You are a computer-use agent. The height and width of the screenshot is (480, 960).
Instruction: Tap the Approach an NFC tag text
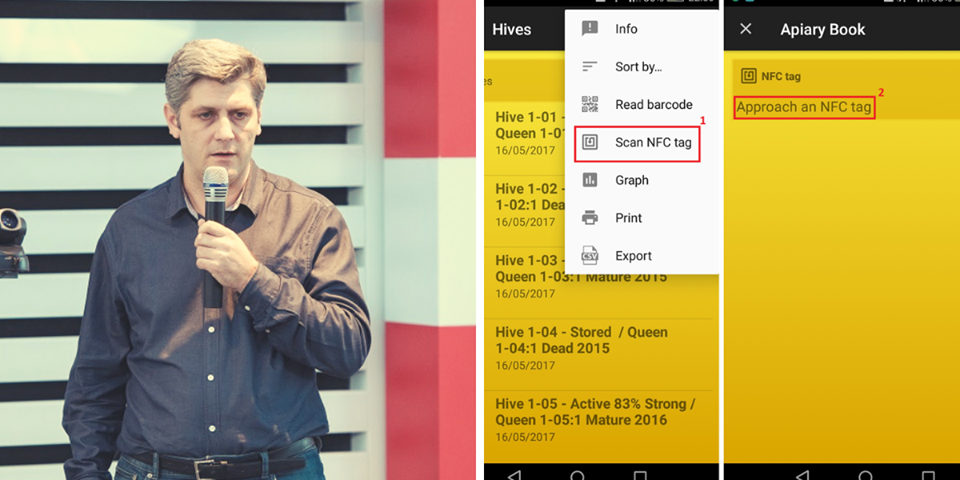click(x=804, y=107)
